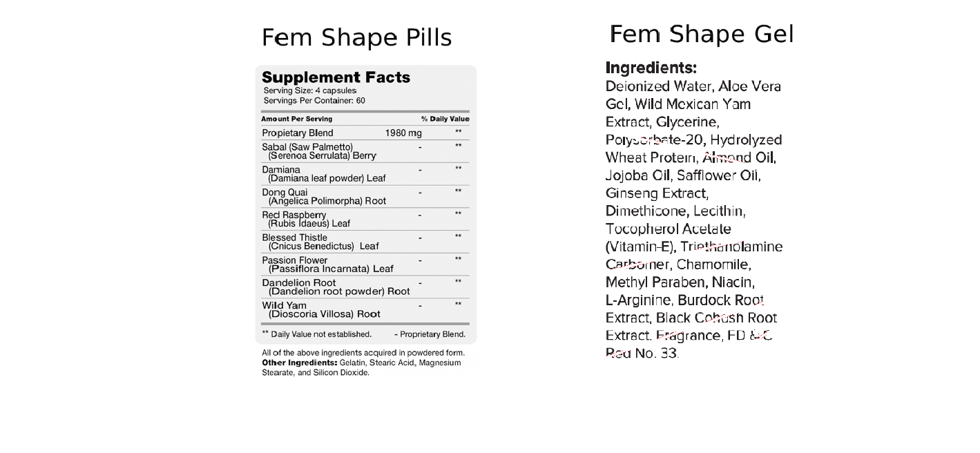Click the Red Raspberry ingredient row
This screenshot has height=453, width=980.
(x=365, y=219)
